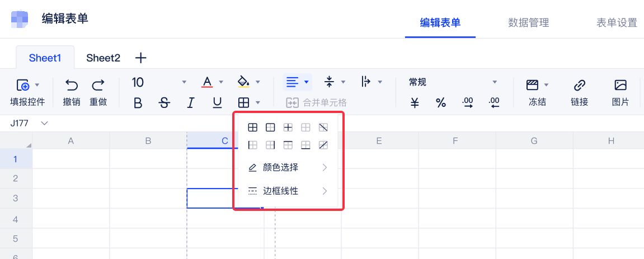Click 撤销 undo button
This screenshot has height=259, width=644.
[72, 92]
